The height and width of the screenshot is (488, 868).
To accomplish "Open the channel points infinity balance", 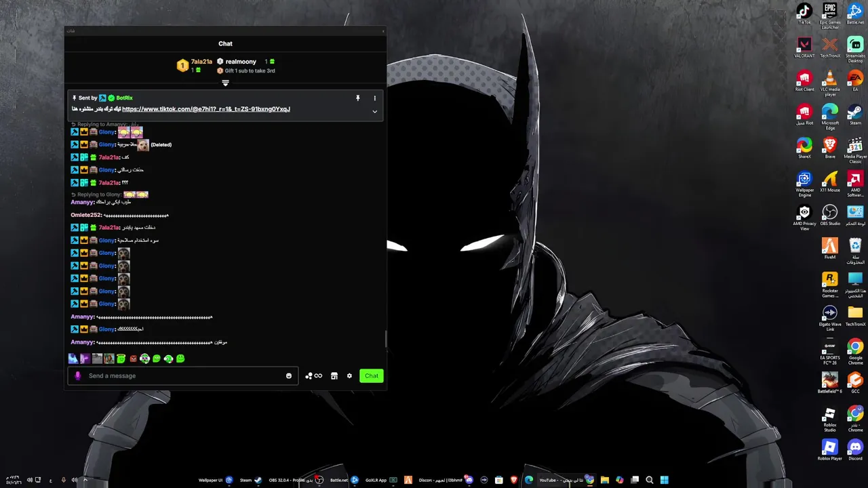I will [313, 375].
